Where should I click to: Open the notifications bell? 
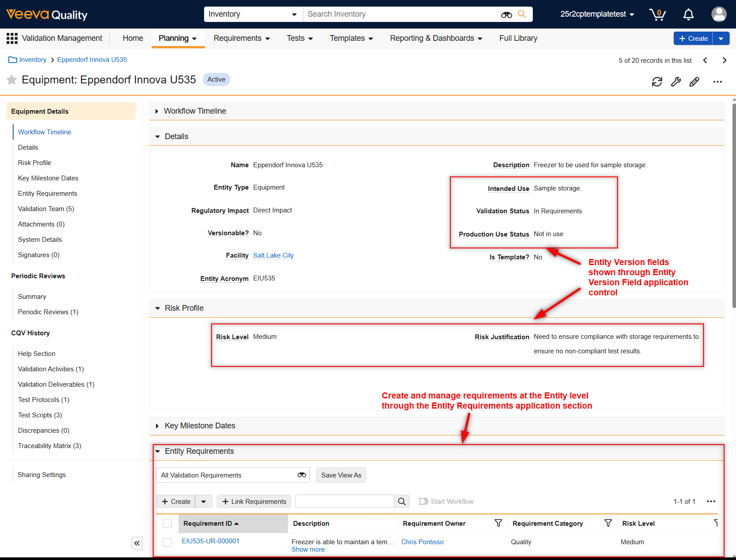point(688,14)
